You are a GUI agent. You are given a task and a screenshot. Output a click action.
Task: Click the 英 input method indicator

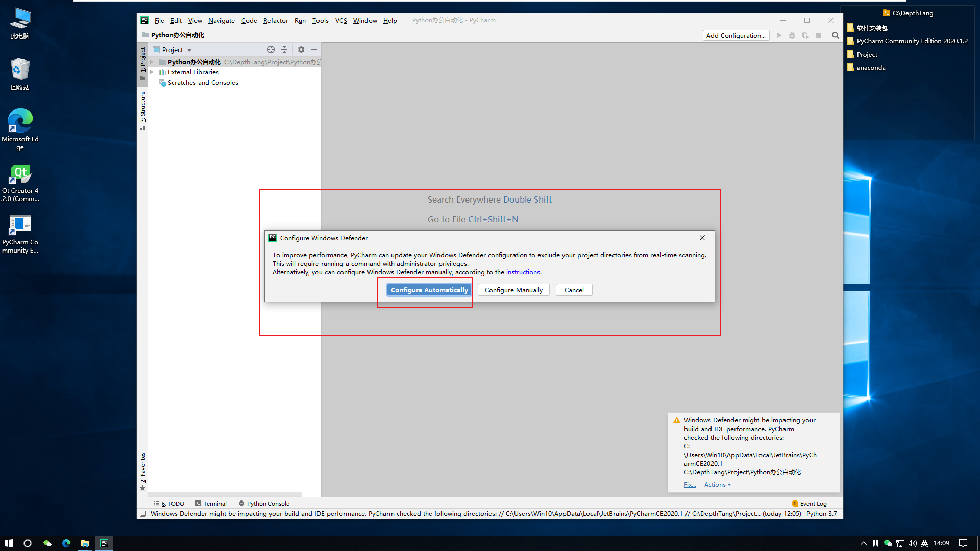point(924,543)
